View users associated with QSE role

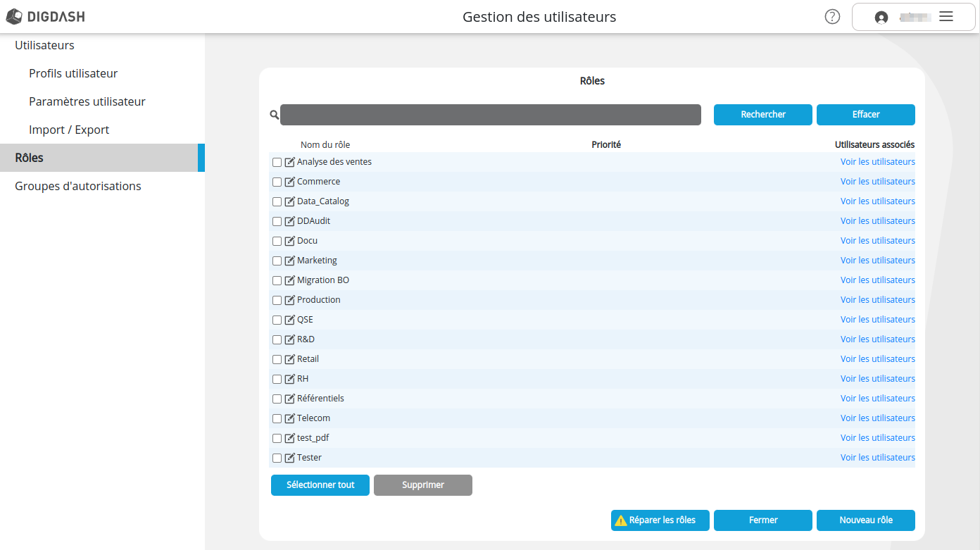click(x=877, y=320)
